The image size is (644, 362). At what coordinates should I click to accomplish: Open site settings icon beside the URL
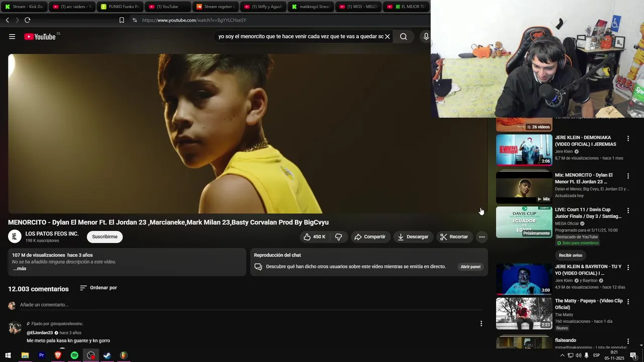[134, 20]
